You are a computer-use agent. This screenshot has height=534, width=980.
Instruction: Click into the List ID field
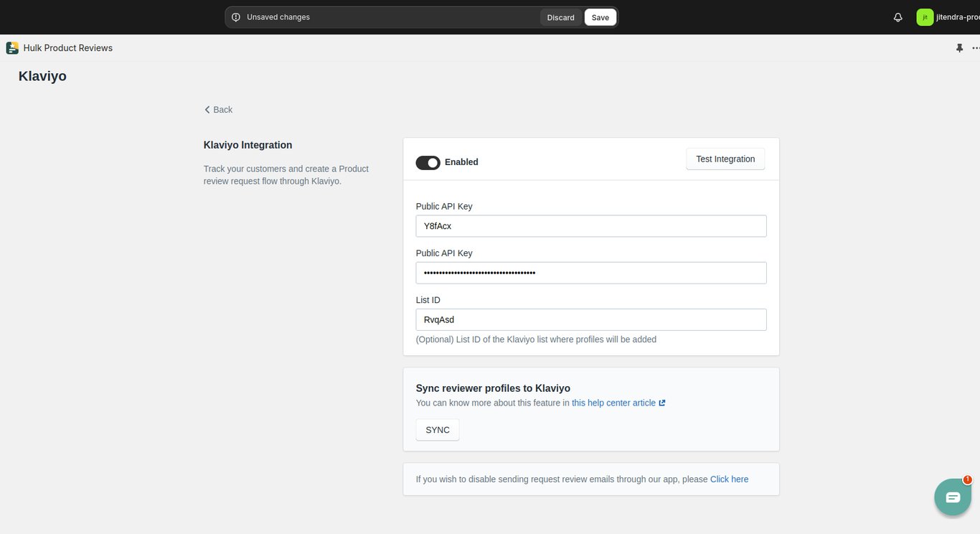pos(590,319)
